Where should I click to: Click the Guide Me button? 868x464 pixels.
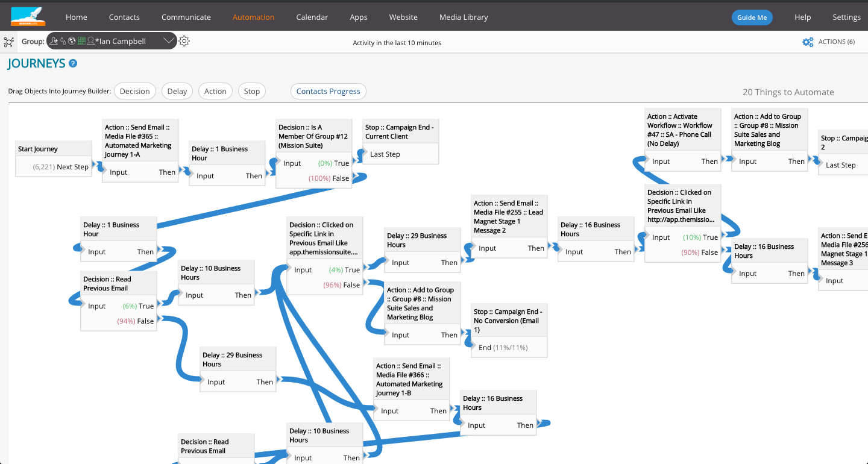pos(752,17)
